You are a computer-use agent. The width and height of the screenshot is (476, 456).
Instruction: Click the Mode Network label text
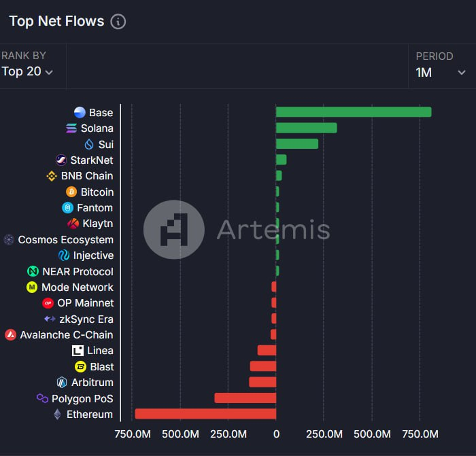click(77, 287)
